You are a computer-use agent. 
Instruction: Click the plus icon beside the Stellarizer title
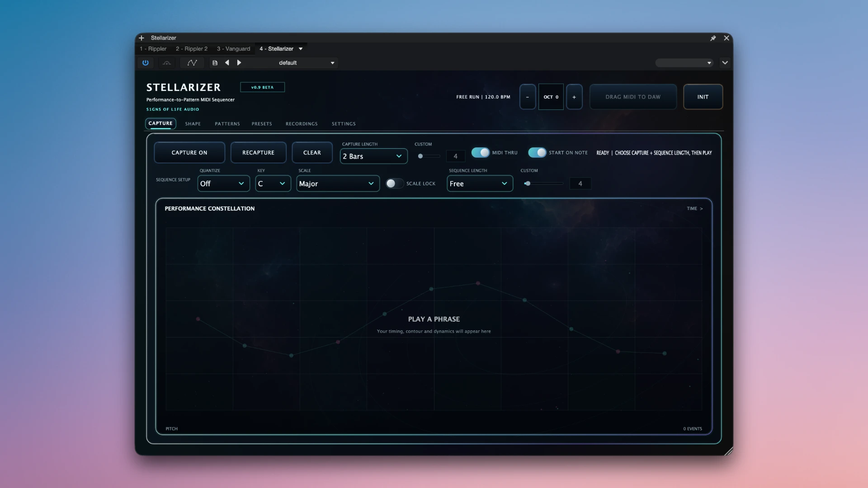(142, 38)
